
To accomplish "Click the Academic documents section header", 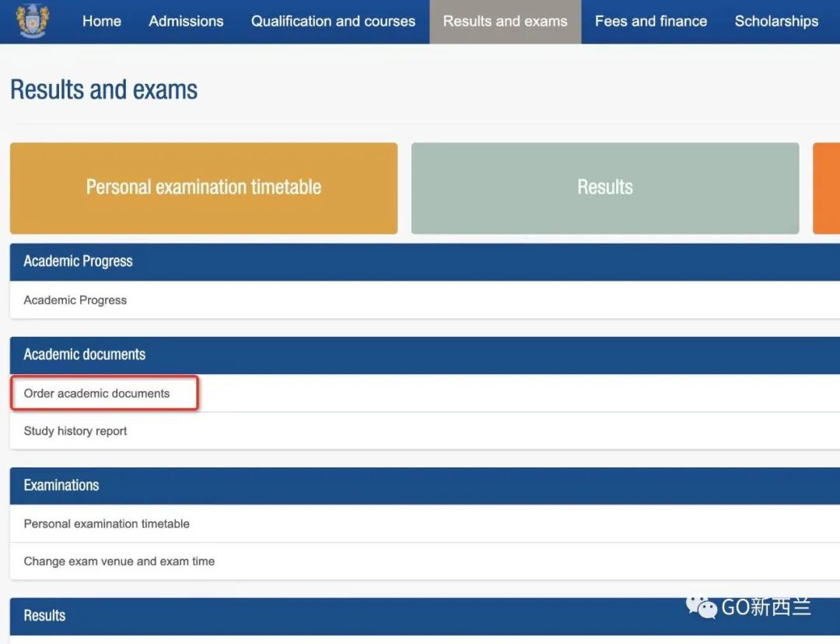I will (425, 355).
